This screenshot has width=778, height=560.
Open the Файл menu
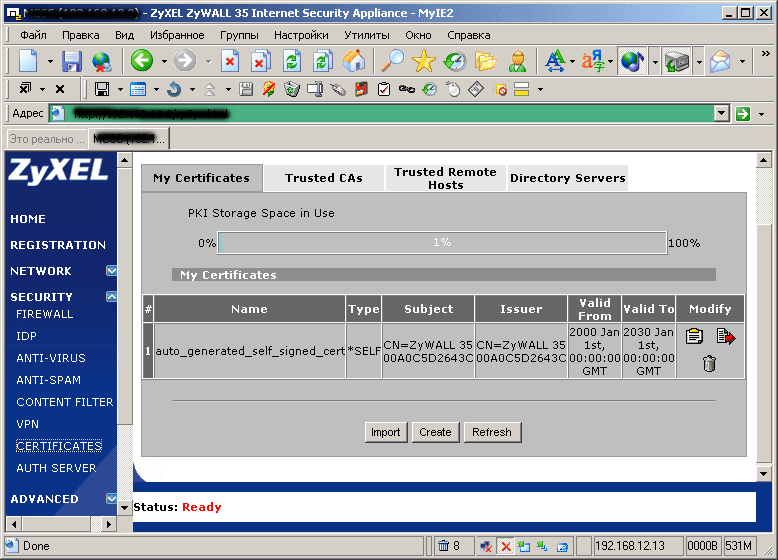pyautogui.click(x=33, y=35)
